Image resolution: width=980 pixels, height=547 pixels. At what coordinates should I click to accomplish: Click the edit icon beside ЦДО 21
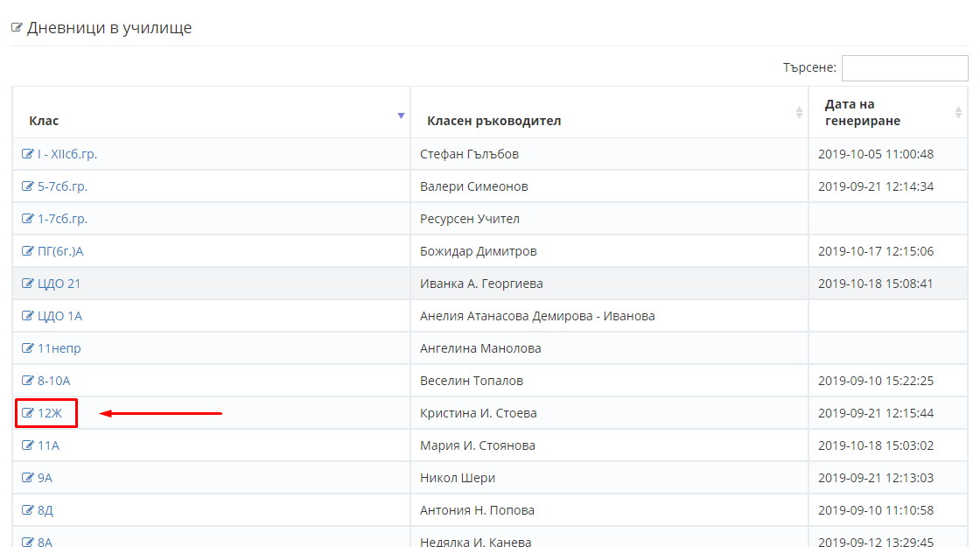pos(27,284)
